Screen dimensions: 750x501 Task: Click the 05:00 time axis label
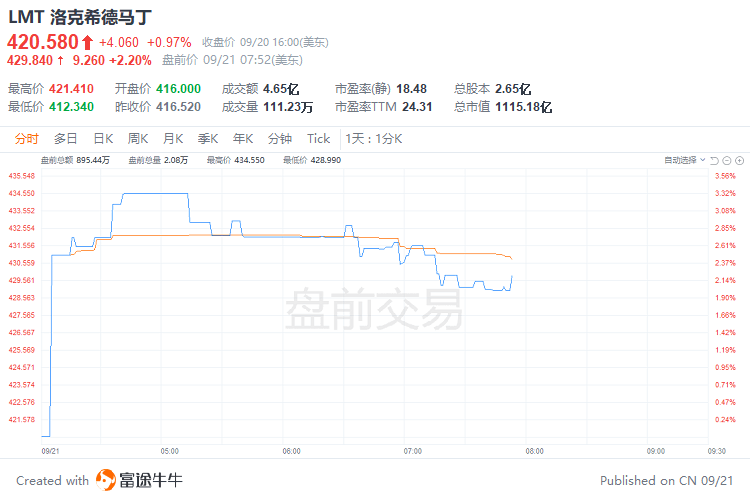169,451
